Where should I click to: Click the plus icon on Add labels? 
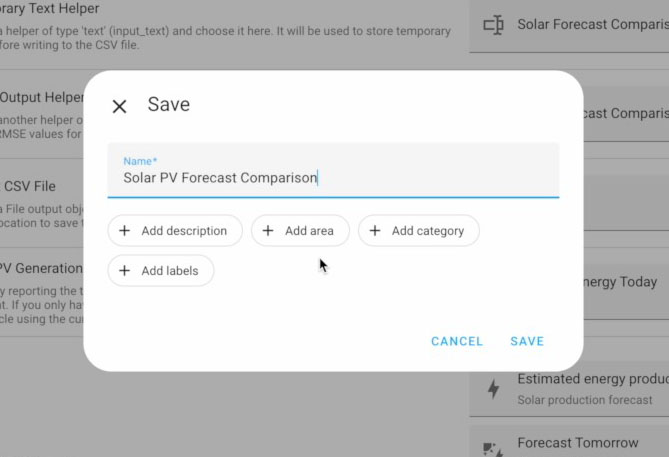(x=124, y=271)
